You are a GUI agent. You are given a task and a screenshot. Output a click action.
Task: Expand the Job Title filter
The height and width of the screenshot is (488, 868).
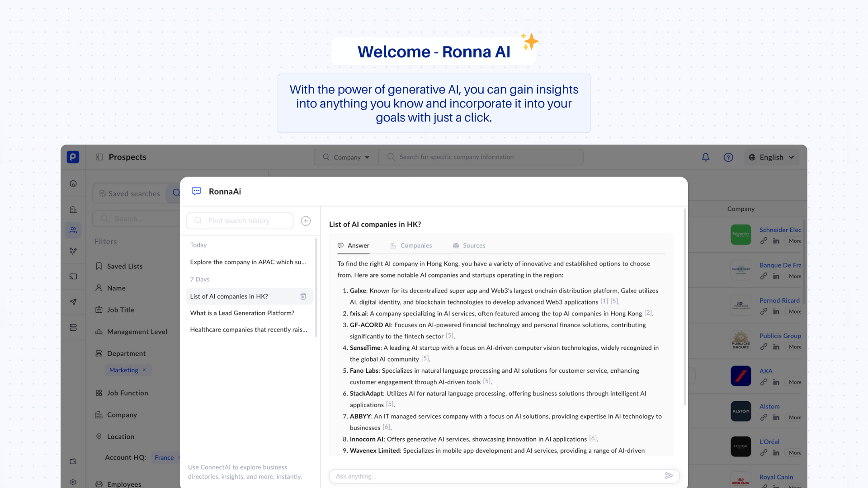pyautogui.click(x=121, y=310)
